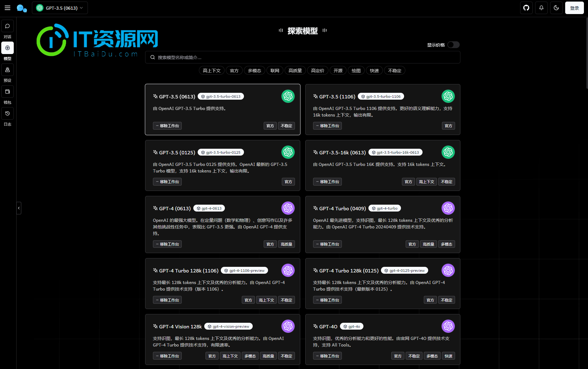Filter models by 多模态 tag
This screenshot has width=588, height=369.
(x=255, y=71)
